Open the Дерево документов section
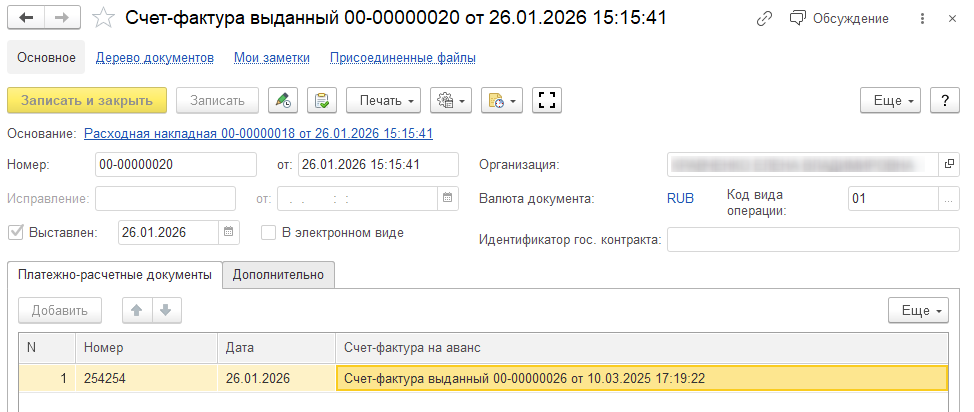This screenshot has height=412, width=974. pos(154,58)
